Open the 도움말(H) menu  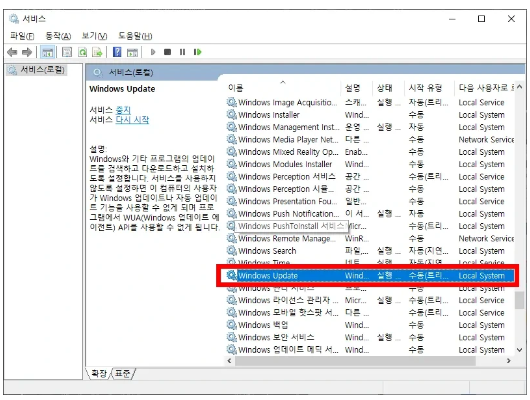(135, 36)
